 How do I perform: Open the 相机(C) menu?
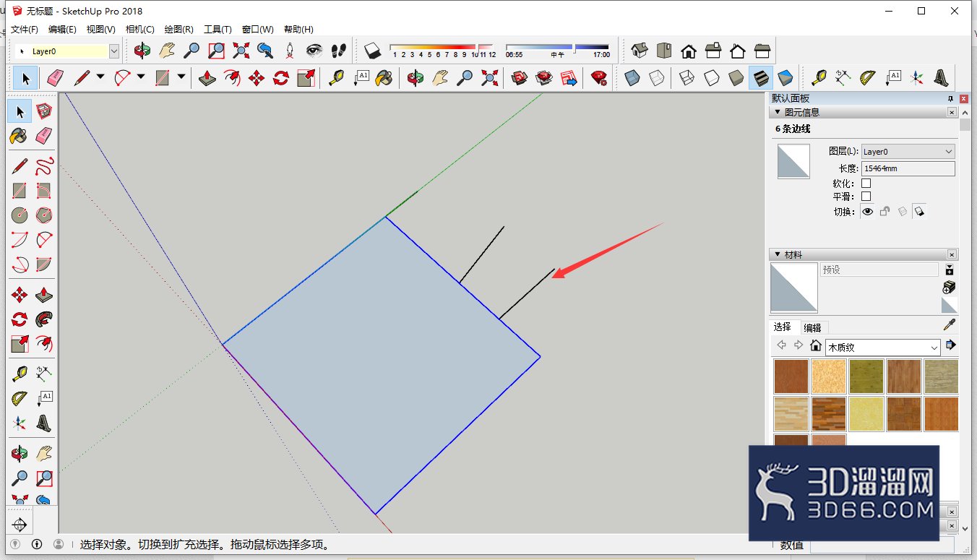point(140,30)
